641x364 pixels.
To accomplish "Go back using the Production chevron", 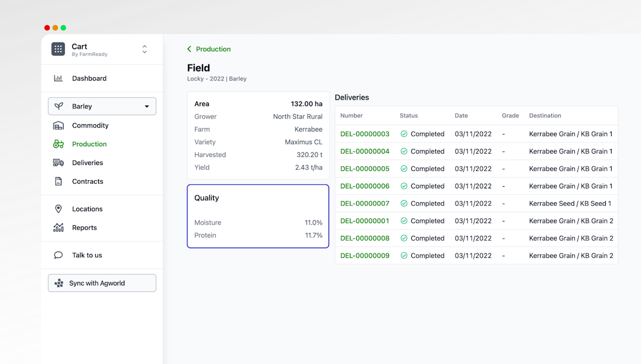I will tap(189, 49).
